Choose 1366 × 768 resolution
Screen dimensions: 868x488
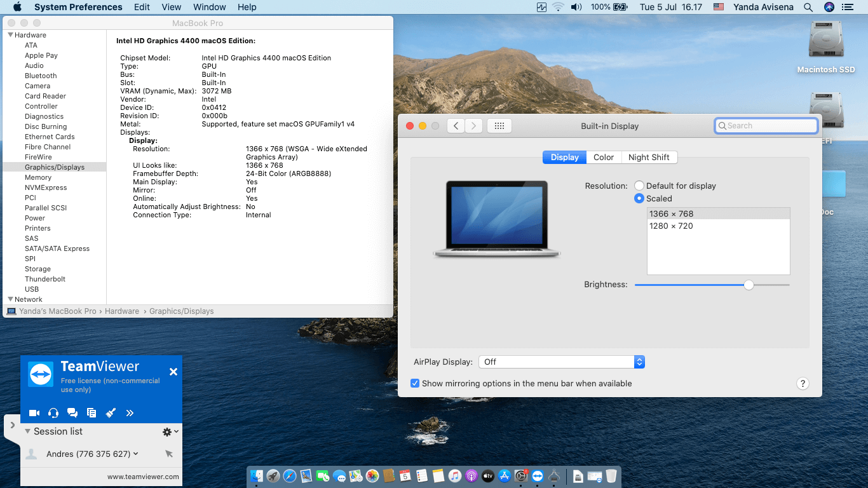pyautogui.click(x=718, y=213)
